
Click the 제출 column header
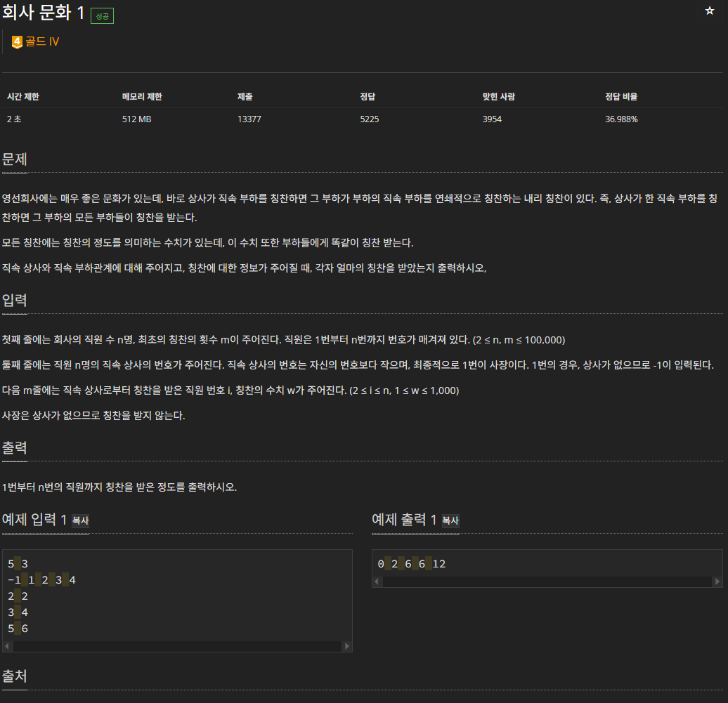pos(245,96)
